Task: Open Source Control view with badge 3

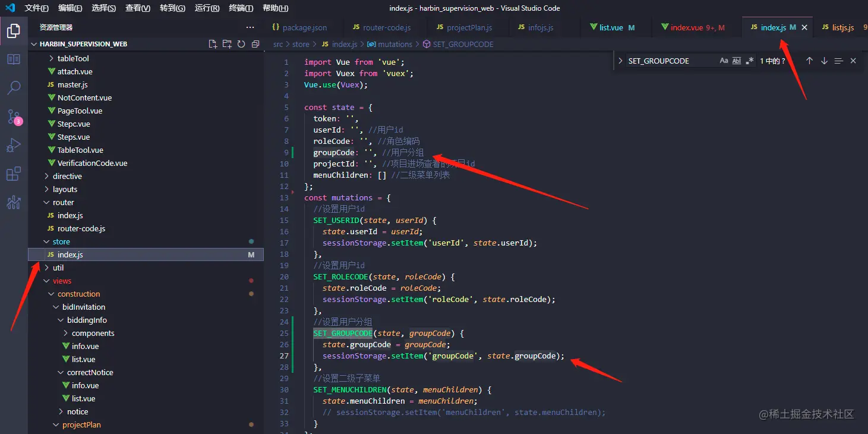Action: click(x=14, y=117)
